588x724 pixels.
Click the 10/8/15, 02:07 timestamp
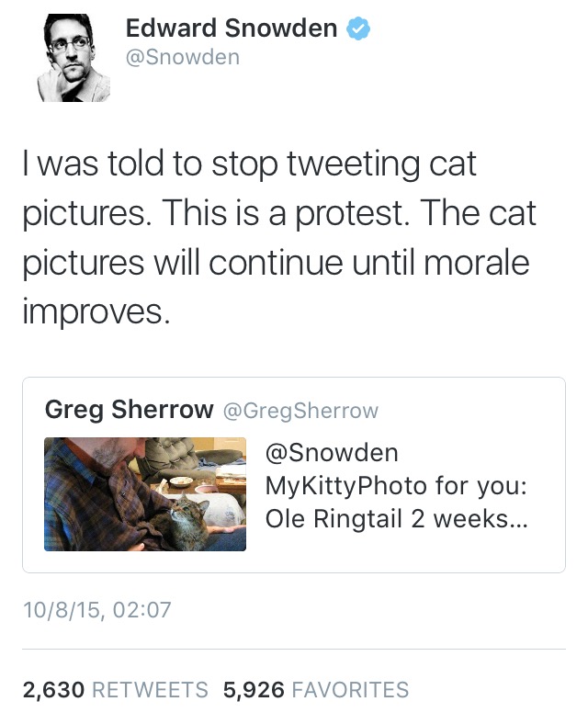(x=96, y=609)
